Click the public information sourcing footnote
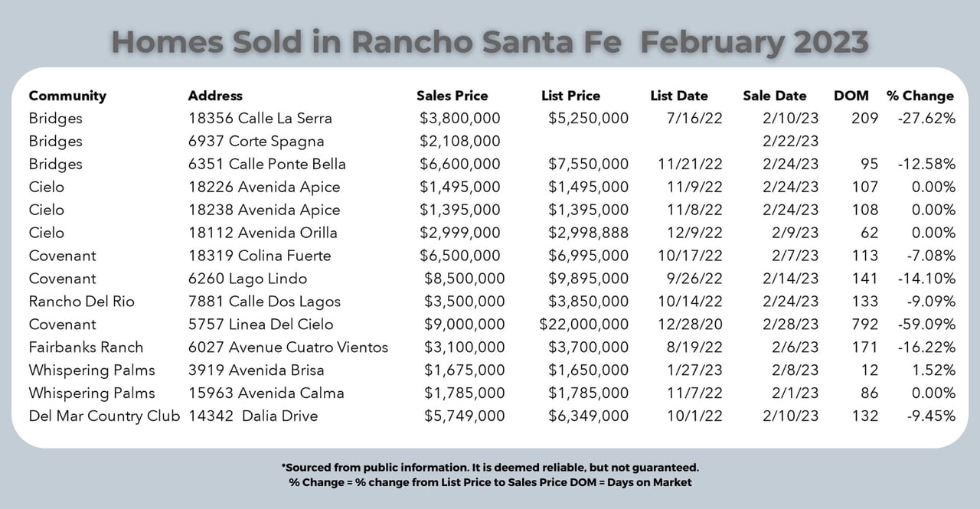Viewport: 980px width, 509px height. [x=490, y=467]
